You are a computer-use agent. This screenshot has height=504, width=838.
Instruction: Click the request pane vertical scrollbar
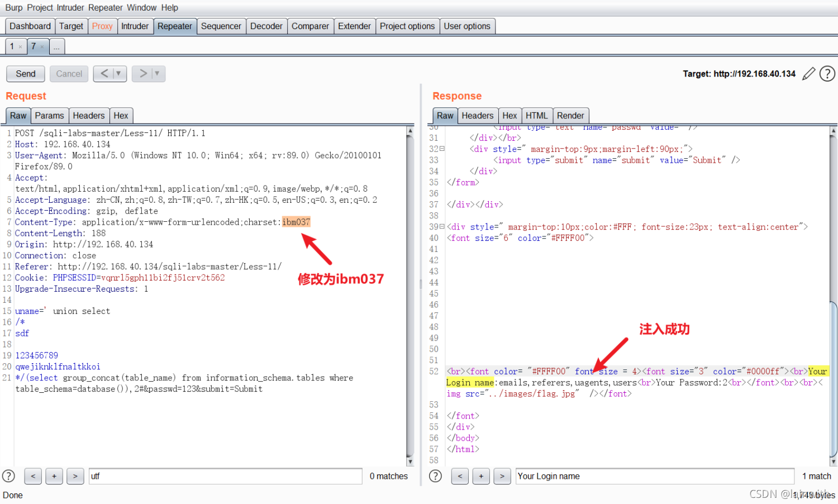point(410,296)
